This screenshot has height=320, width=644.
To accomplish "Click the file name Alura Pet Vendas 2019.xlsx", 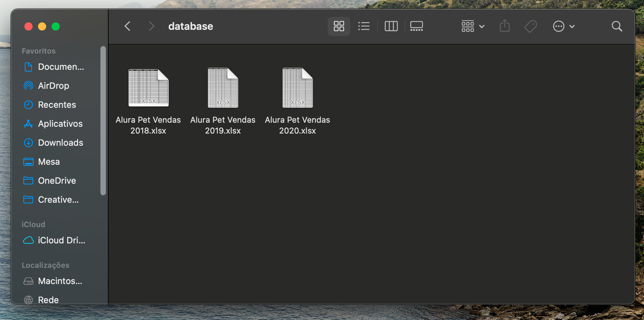I will [x=223, y=125].
